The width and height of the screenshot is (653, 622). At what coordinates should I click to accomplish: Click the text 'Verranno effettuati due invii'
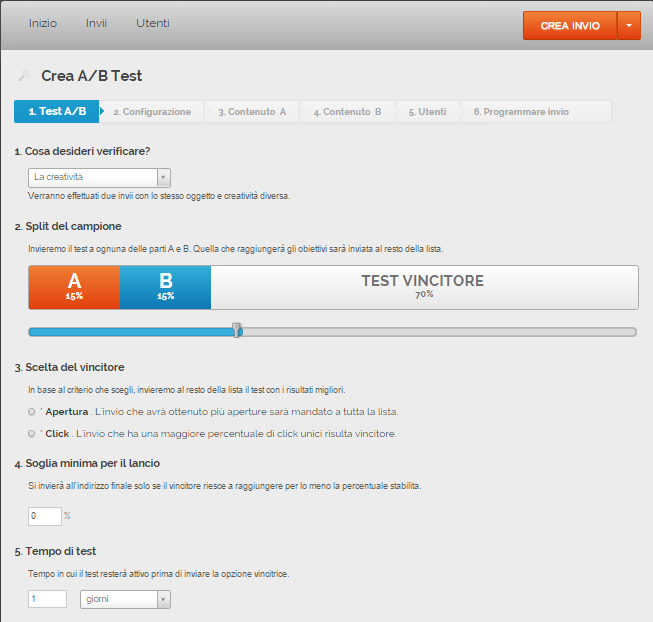pos(80,196)
